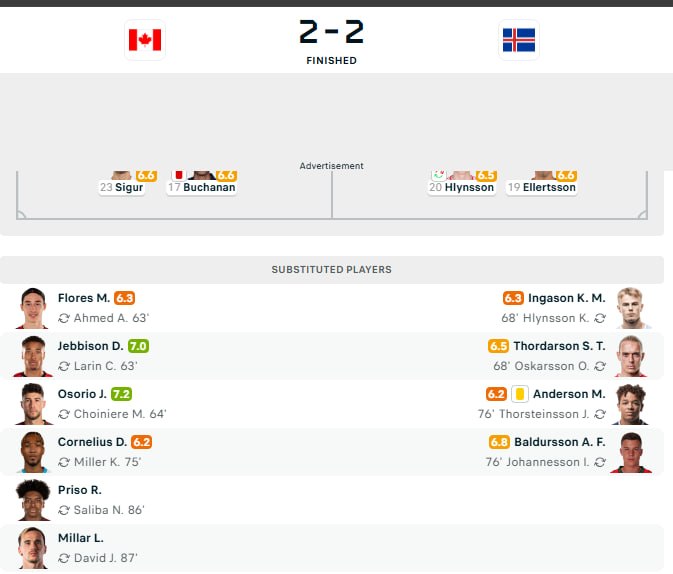Image resolution: width=673 pixels, height=574 pixels.
Task: Open Ingason K. M. player photo
Action: [x=631, y=308]
